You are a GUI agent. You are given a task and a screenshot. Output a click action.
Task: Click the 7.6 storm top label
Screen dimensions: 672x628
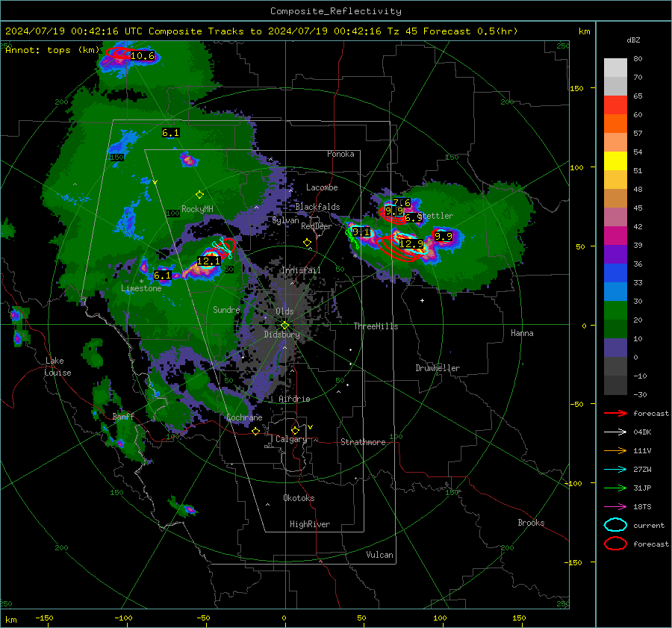click(402, 202)
